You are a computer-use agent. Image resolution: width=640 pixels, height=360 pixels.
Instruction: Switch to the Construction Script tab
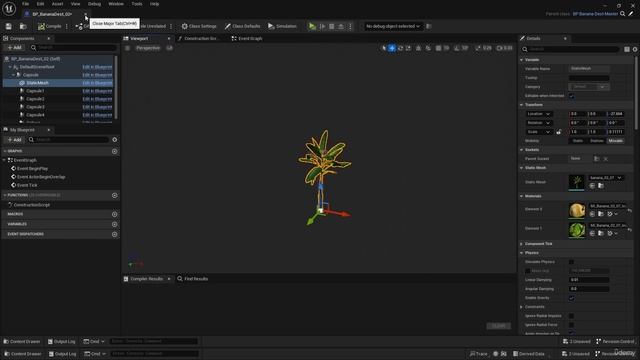[199, 38]
